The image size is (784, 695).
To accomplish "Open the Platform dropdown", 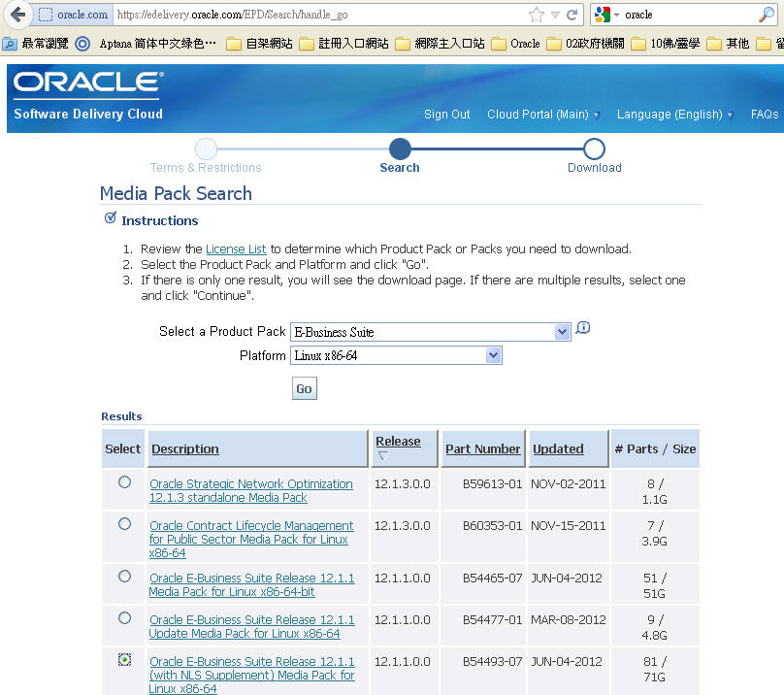I will [495, 354].
